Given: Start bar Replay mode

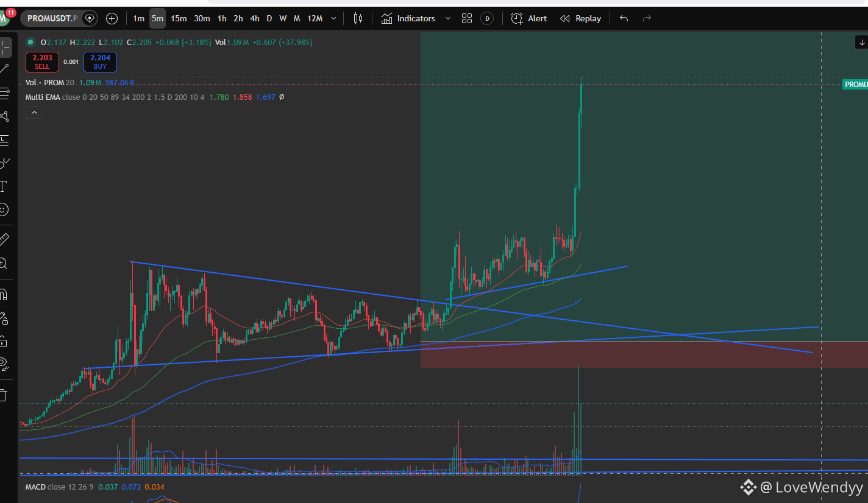Looking at the screenshot, I should click(581, 18).
